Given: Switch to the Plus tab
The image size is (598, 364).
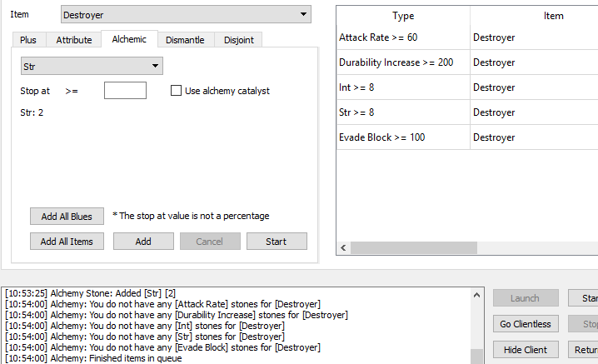Looking at the screenshot, I should (28, 40).
